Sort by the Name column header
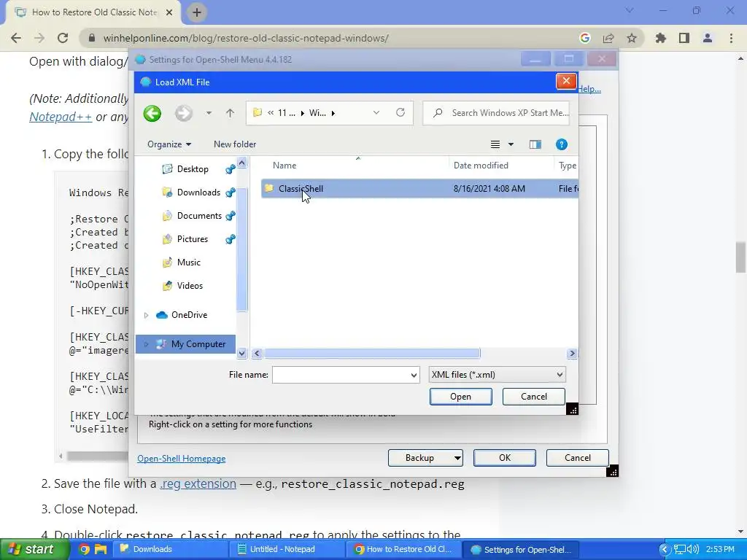 [x=285, y=166]
